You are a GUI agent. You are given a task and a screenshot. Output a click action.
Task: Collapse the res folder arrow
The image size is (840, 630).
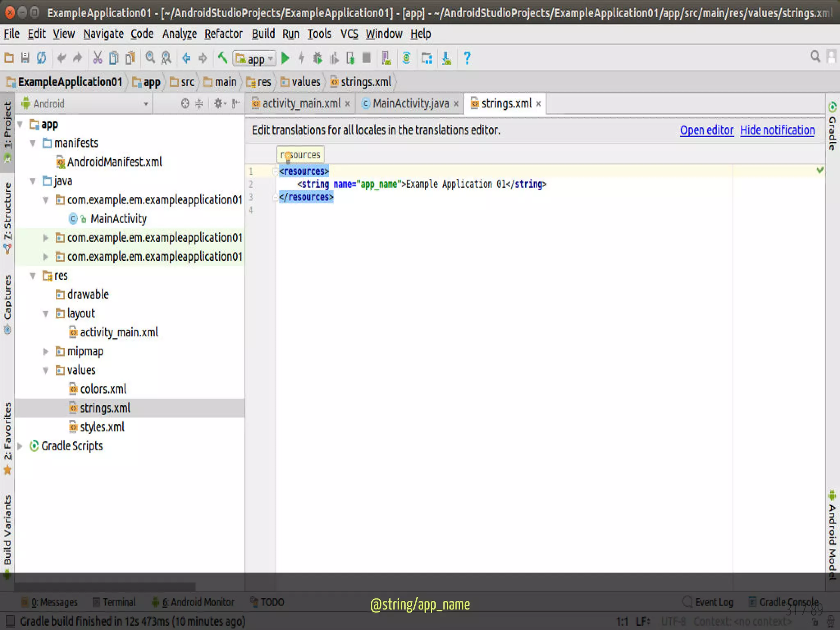pyautogui.click(x=33, y=276)
